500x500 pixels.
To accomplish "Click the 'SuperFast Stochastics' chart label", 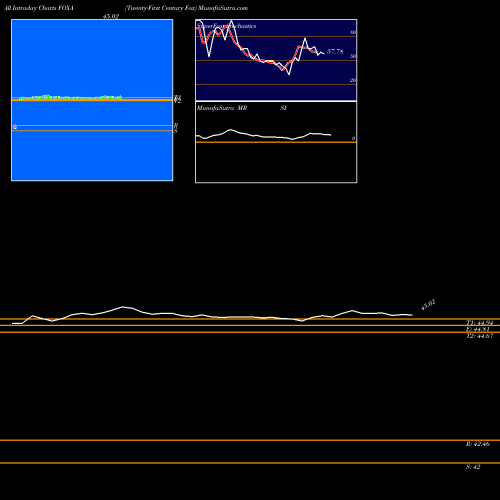I will (227, 26).
